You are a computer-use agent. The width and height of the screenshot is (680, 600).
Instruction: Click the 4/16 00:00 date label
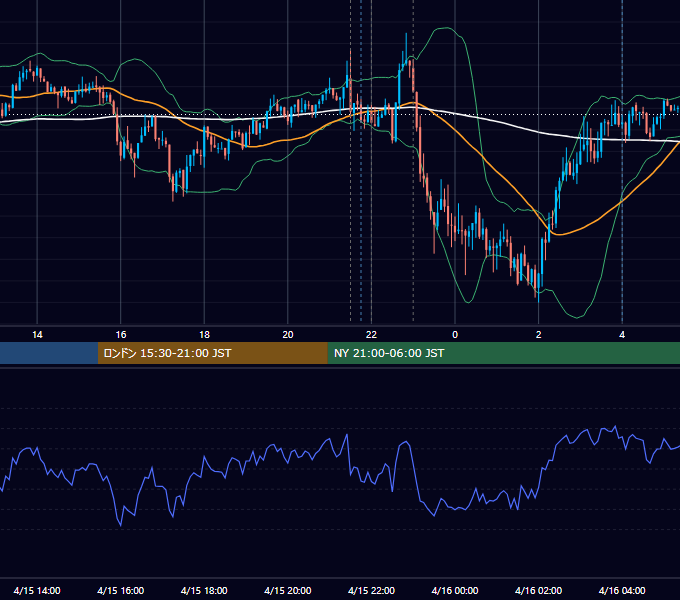pos(455,590)
